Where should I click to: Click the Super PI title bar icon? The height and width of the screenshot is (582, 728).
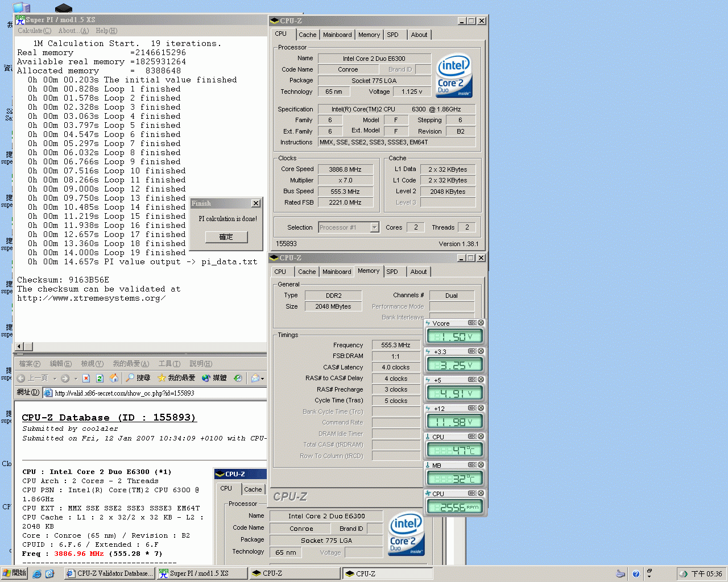pyautogui.click(x=20, y=19)
